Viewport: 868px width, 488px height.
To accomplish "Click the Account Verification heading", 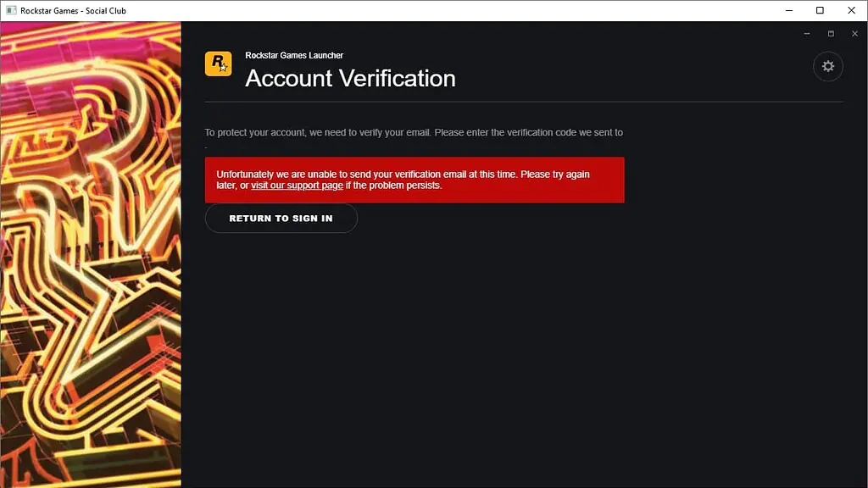I will click(x=348, y=78).
